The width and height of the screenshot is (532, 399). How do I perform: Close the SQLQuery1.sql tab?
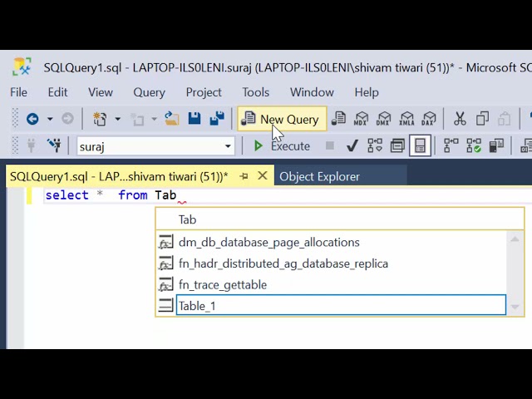(x=263, y=175)
